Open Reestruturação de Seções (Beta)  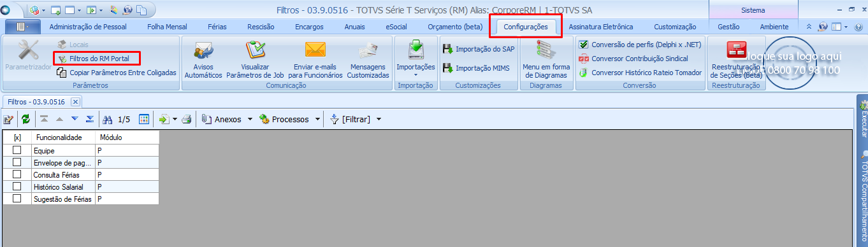coord(736,60)
